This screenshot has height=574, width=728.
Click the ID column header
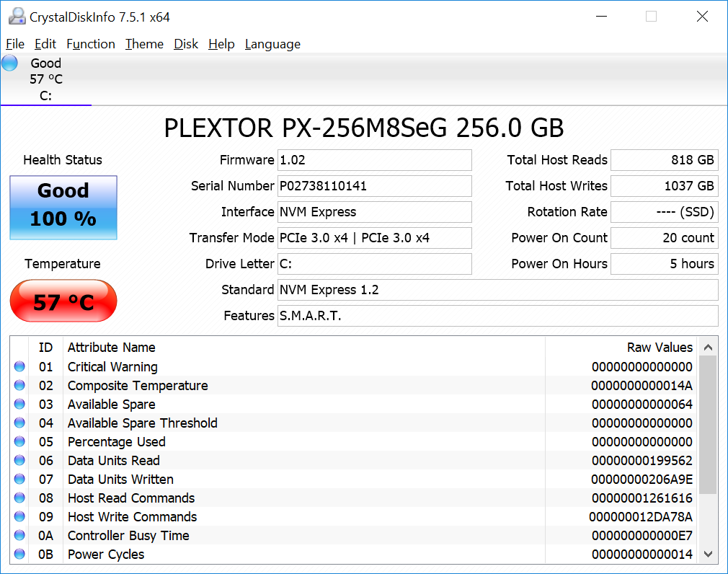click(45, 348)
